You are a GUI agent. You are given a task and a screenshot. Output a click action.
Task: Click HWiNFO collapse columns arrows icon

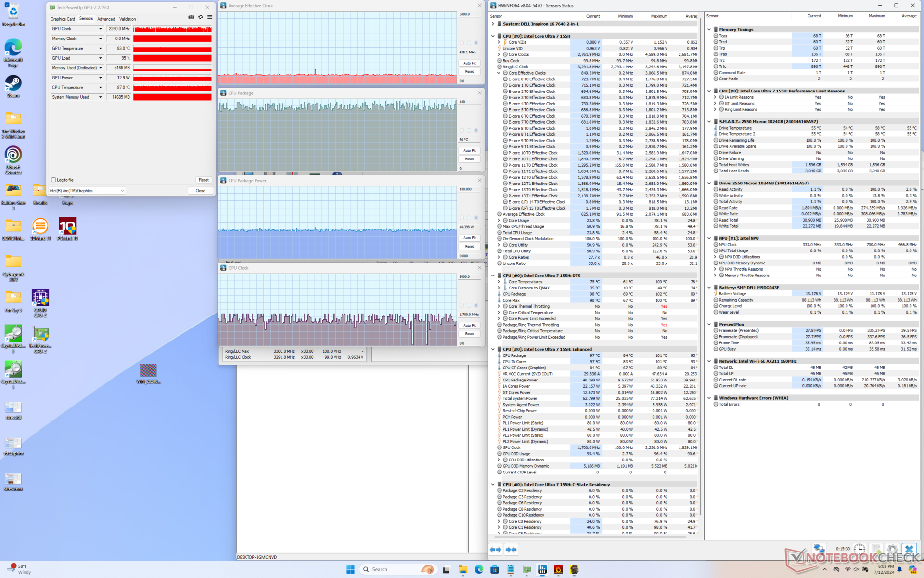[511, 550]
